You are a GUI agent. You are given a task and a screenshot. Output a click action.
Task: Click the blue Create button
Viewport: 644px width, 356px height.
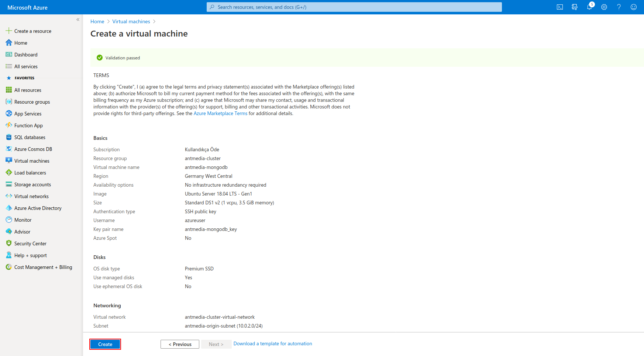point(105,344)
